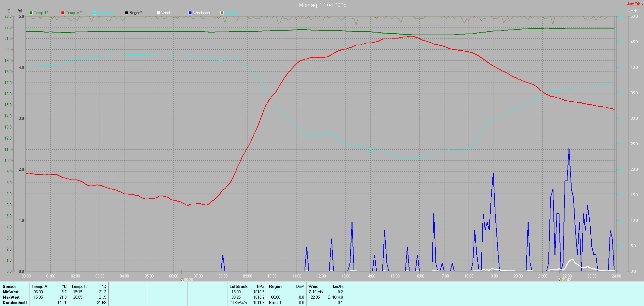The width and height of the screenshot is (644, 306).
Task: Click the 'Sensor' header in the summary table
Action: 9,287
